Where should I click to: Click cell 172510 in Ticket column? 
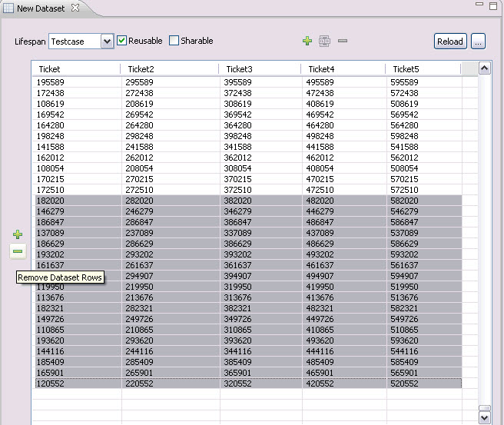tap(77, 190)
